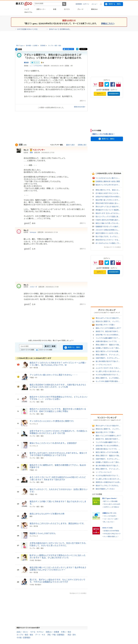Image resolution: width=138 pixels, height=644 pixels.
Task: Click the magnifier search icon in header
Action: [x=64, y=4]
